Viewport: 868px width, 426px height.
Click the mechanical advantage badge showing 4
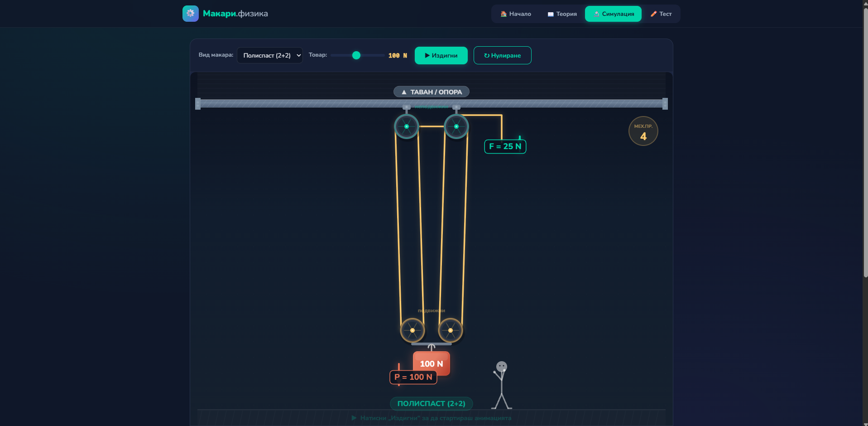643,131
